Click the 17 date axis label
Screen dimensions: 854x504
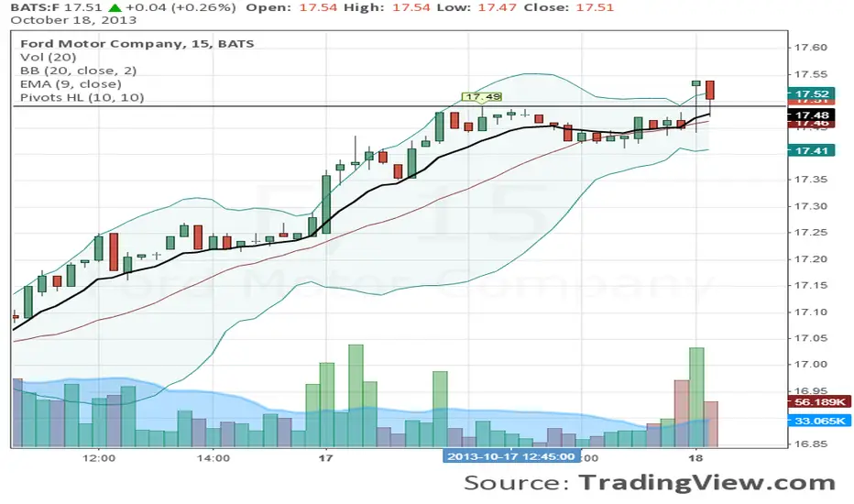[325, 458]
